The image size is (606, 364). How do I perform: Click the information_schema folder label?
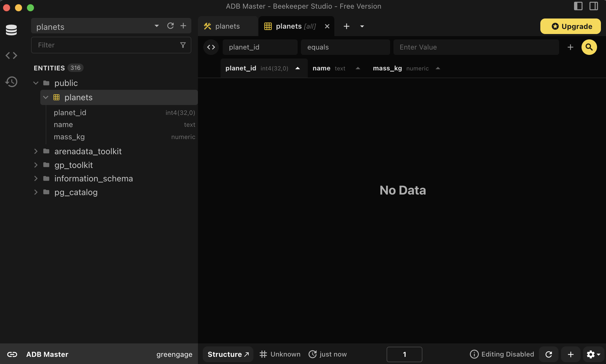[93, 178]
